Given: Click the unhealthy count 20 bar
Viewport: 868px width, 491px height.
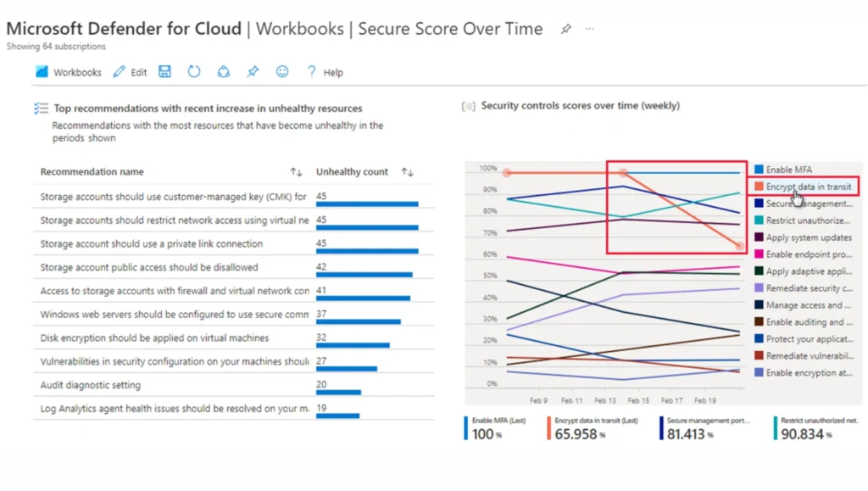Looking at the screenshot, I should coord(338,392).
